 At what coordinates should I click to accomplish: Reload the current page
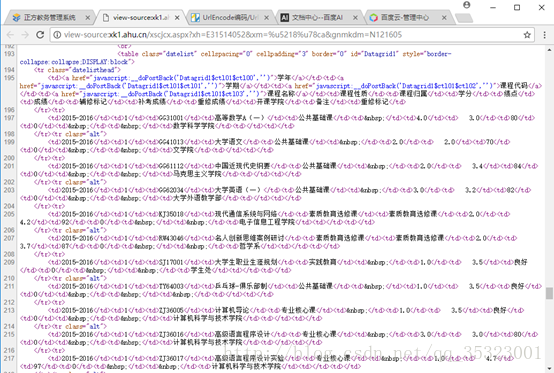click(40, 35)
